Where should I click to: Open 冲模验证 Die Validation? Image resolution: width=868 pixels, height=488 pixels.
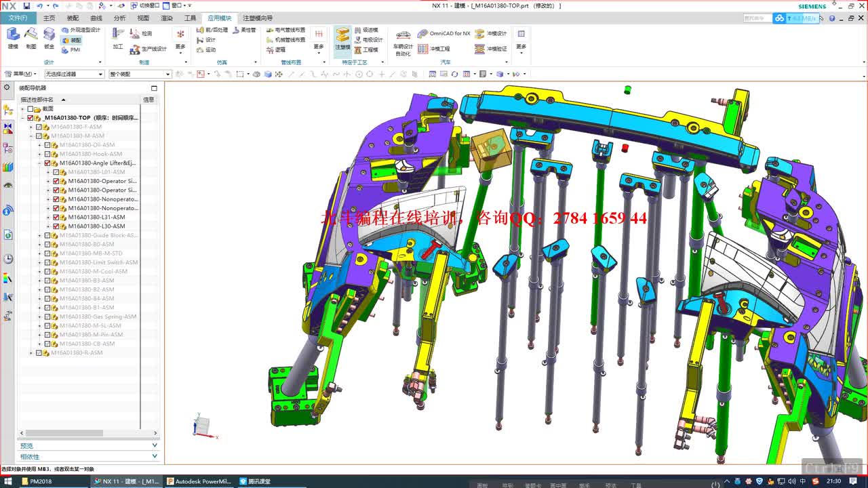[491, 49]
